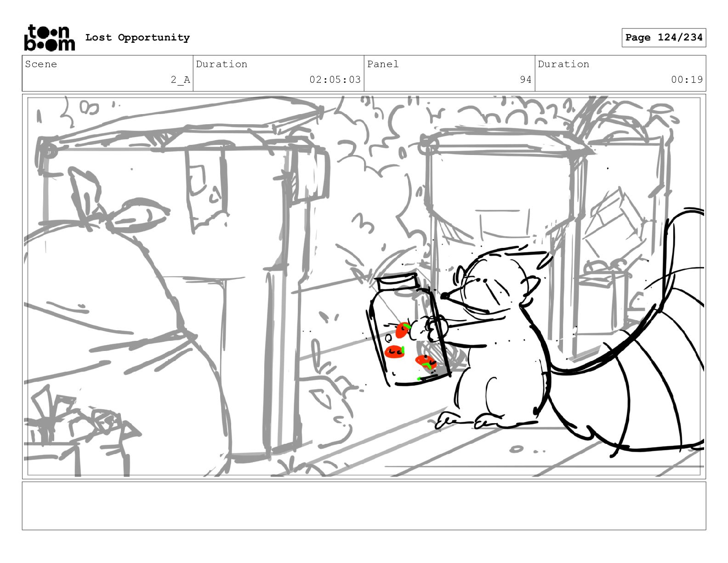
Task: Click the 'Page 124/234' indicator
Action: pyautogui.click(x=664, y=38)
